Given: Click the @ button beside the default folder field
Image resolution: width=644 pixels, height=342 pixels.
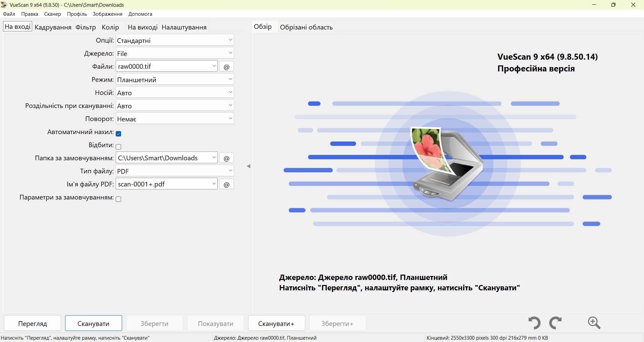Looking at the screenshot, I should (226, 158).
